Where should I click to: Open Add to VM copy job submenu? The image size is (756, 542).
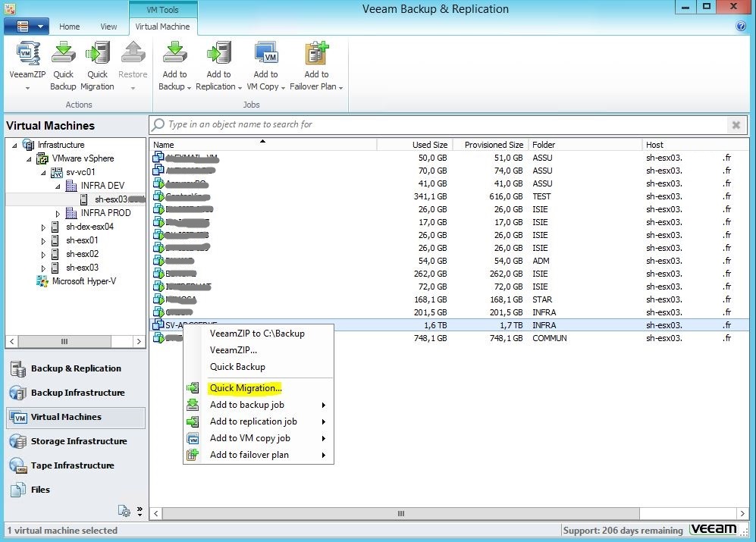(x=259, y=438)
